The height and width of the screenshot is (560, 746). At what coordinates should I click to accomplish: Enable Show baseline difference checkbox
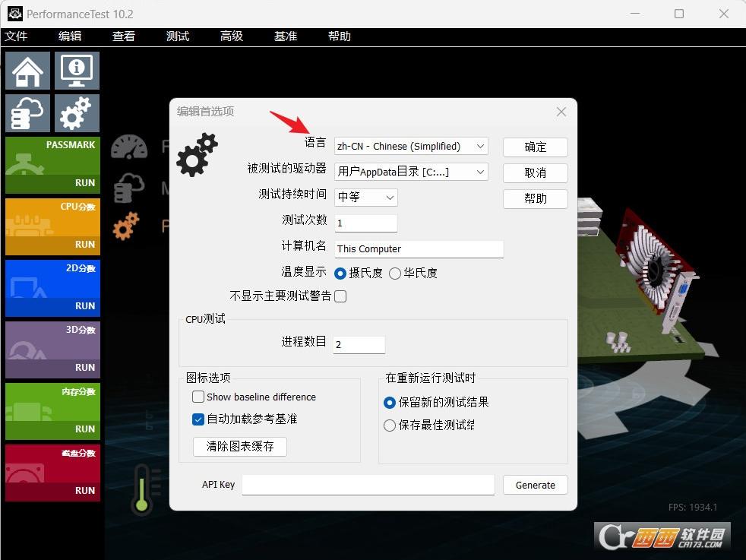[198, 397]
